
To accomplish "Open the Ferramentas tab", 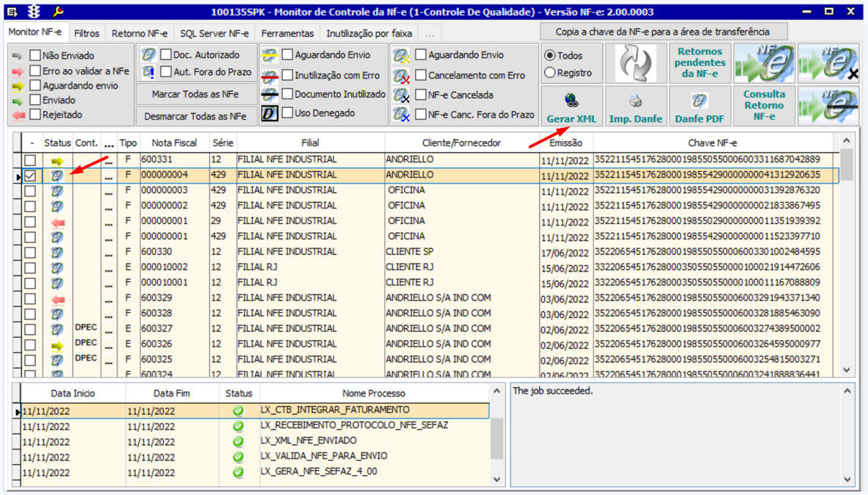I will [287, 33].
